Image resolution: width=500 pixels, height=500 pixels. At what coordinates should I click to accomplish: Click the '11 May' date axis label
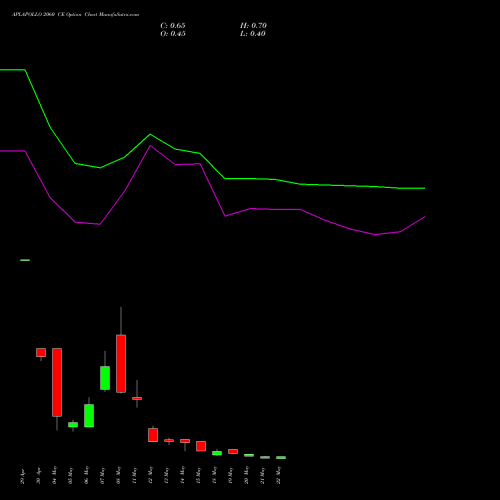[134, 475]
